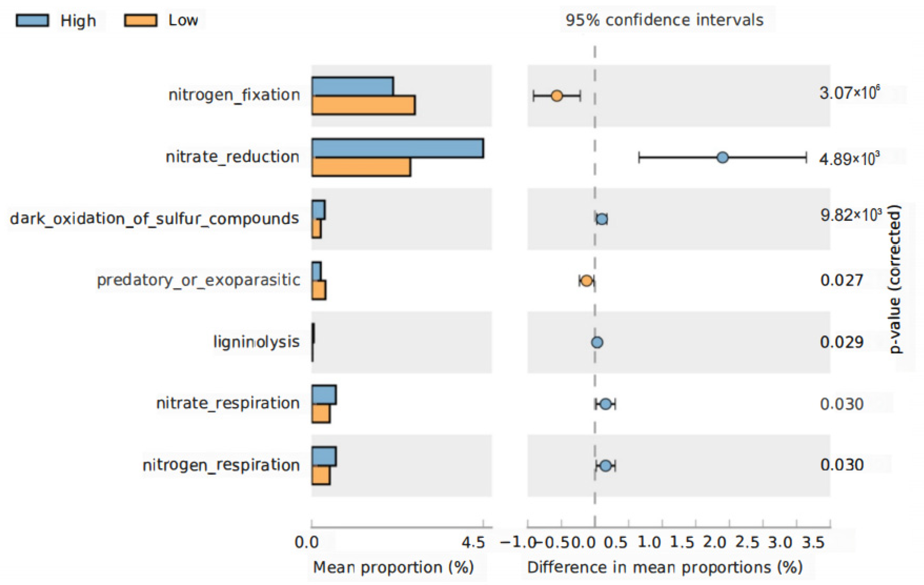This screenshot has height=585, width=924.
Task: Click the blue data point for nitrate_reduction
Action: (x=722, y=157)
